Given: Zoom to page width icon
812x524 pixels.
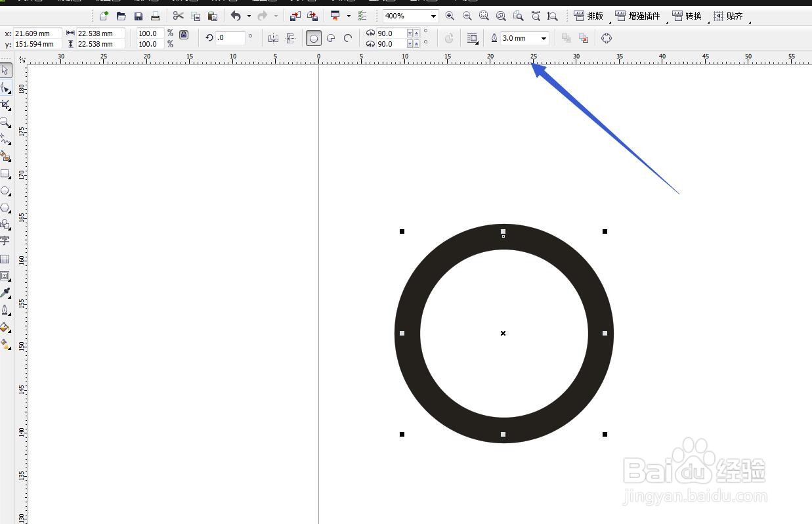Looking at the screenshot, I should [536, 16].
